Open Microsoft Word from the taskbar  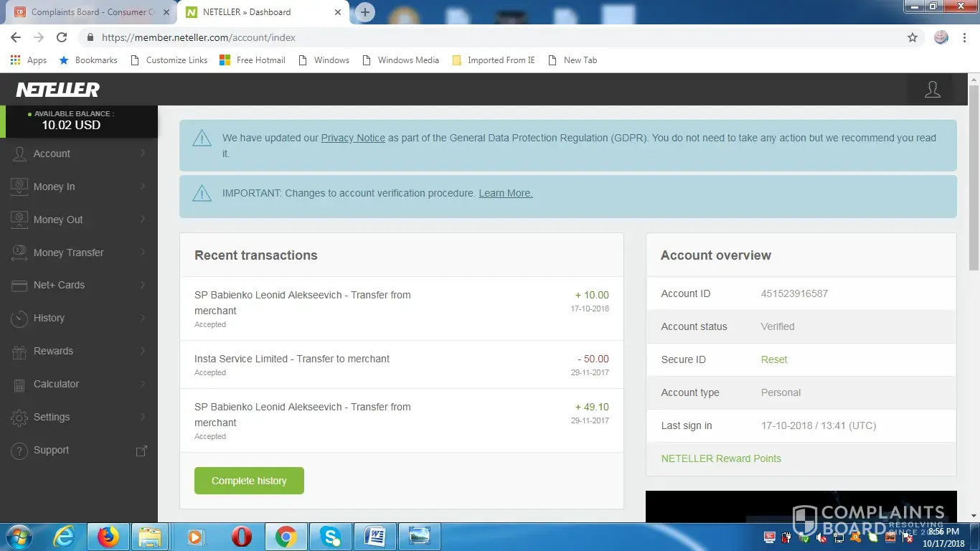click(x=374, y=537)
